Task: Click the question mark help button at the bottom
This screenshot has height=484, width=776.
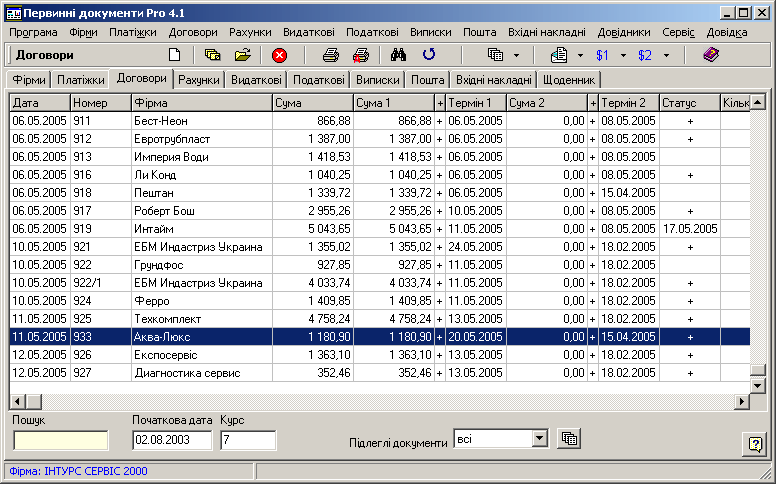Action: 755,444
